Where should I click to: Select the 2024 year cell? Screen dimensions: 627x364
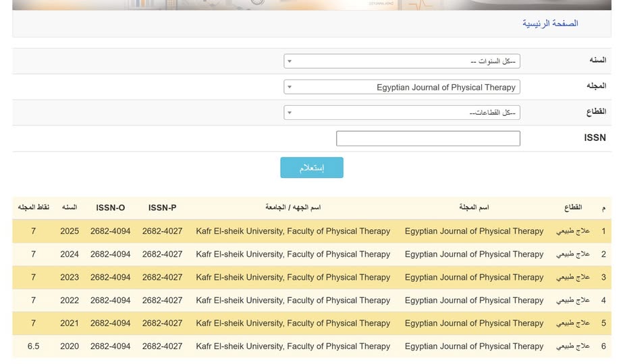point(70,254)
